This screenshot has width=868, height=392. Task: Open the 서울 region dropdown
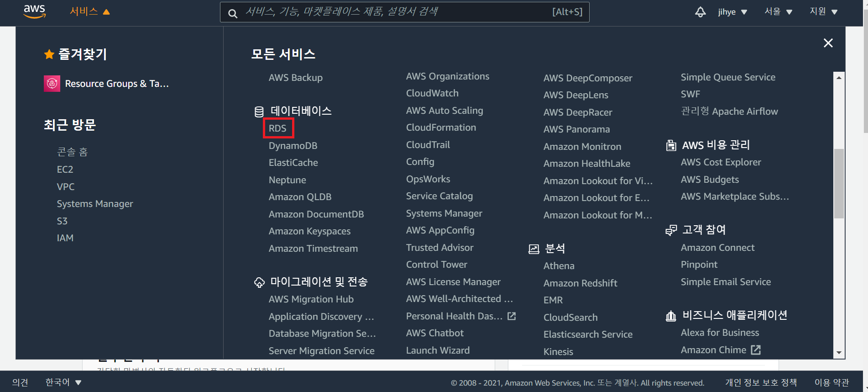[778, 11]
